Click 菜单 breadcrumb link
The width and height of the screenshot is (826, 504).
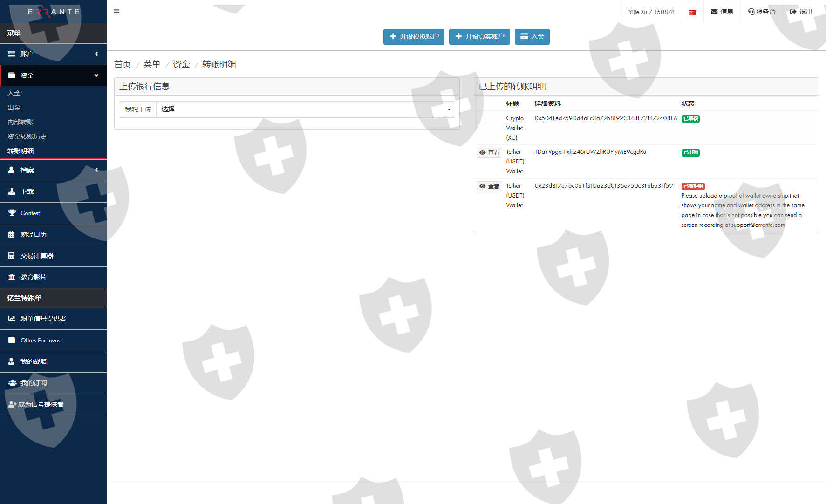pos(152,64)
